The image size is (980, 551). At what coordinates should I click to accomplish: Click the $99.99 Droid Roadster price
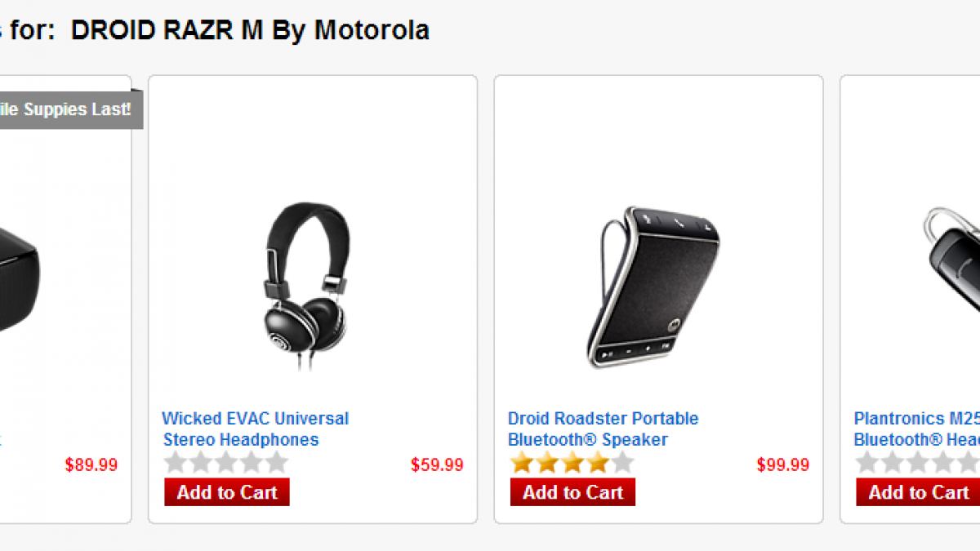pos(782,465)
